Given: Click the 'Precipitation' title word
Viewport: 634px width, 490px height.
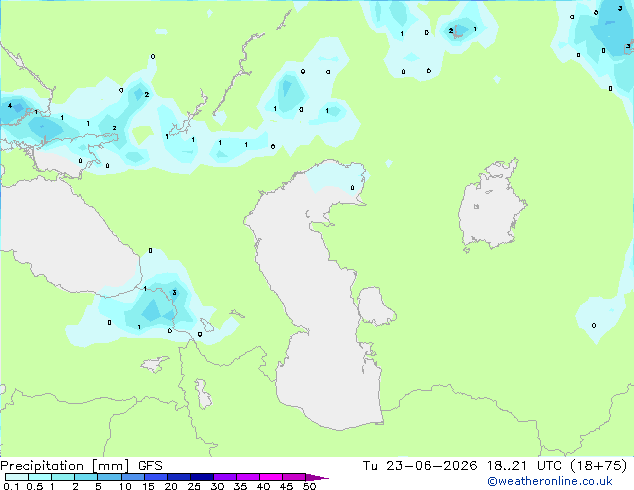Looking at the screenshot, I should pos(42,466).
